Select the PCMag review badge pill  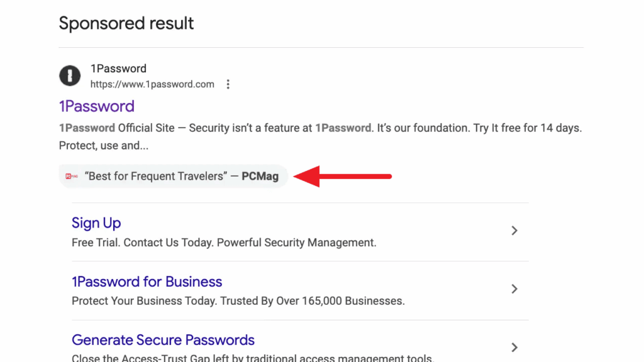coord(173,176)
